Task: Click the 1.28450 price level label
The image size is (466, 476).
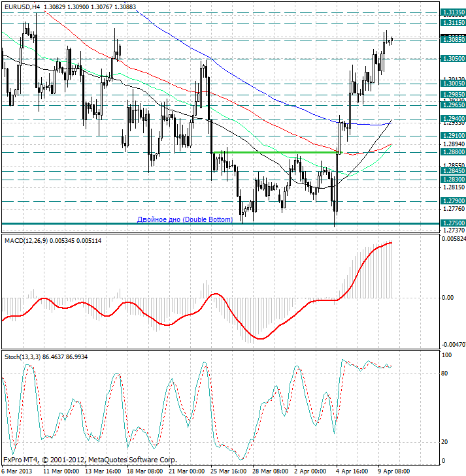Action: click(x=453, y=171)
